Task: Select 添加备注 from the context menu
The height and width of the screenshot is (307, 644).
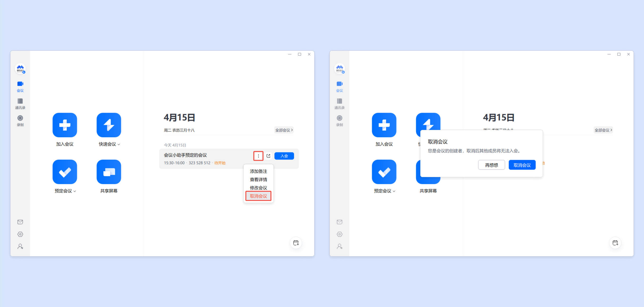Action: tap(258, 171)
